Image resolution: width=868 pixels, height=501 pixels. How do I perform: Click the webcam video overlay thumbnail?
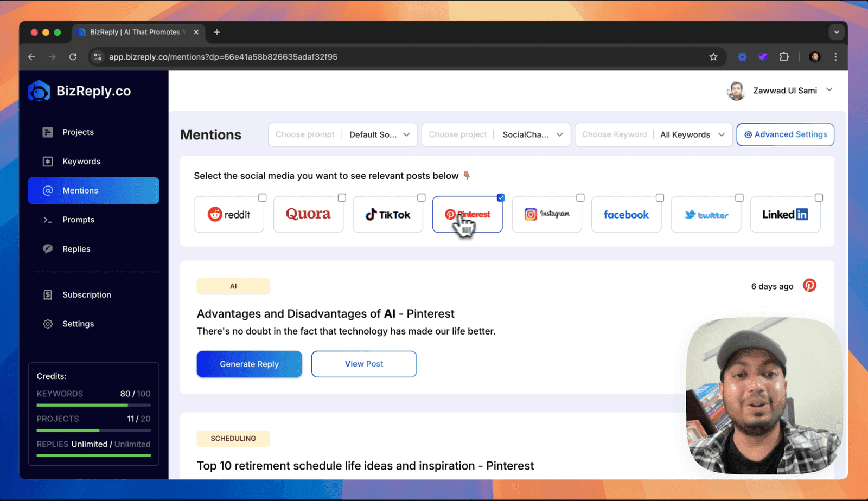[764, 396]
